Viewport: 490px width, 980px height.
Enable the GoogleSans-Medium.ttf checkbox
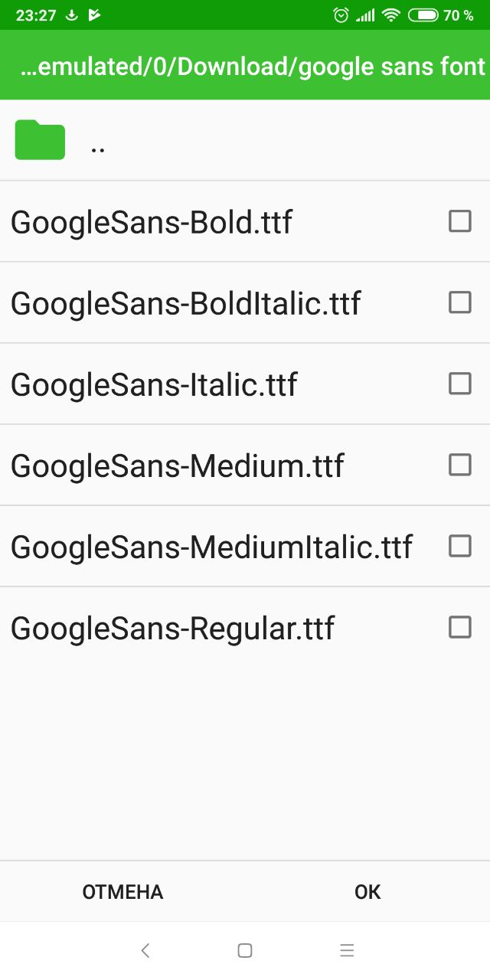459,465
